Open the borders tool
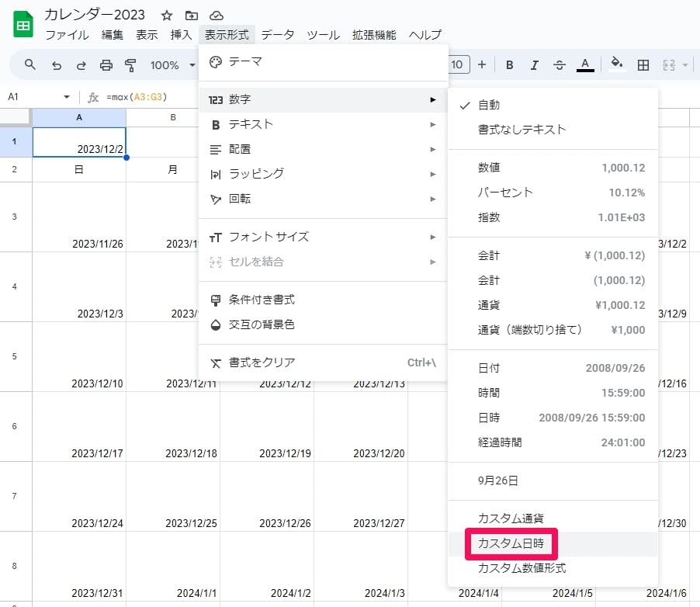This screenshot has width=700, height=607. coord(643,65)
